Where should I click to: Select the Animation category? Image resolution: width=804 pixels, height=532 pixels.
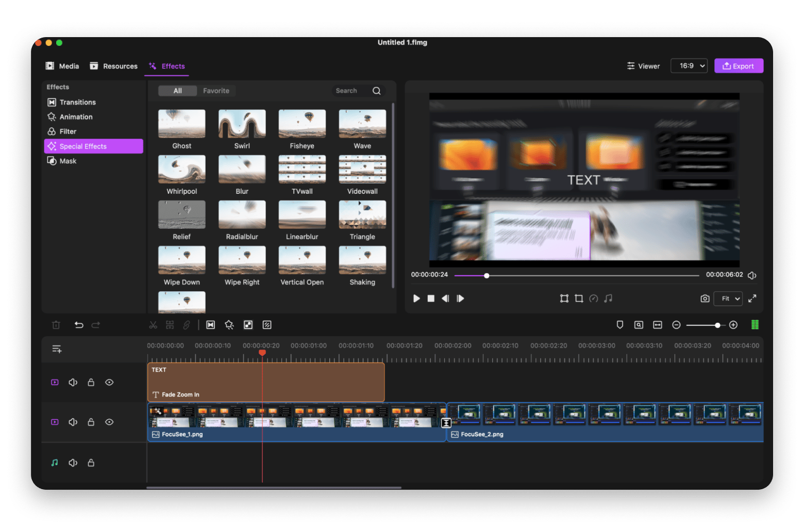[76, 117]
